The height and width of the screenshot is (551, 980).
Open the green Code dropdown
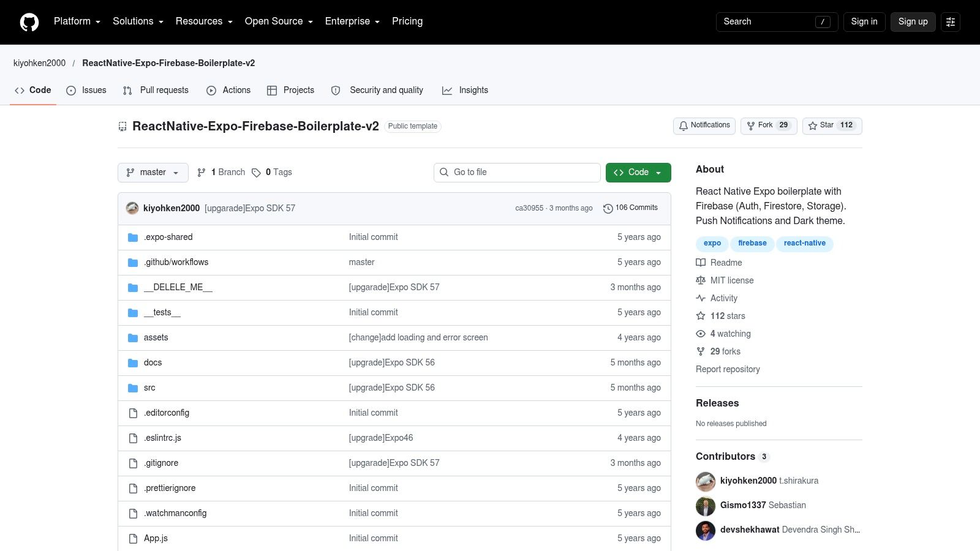point(638,173)
